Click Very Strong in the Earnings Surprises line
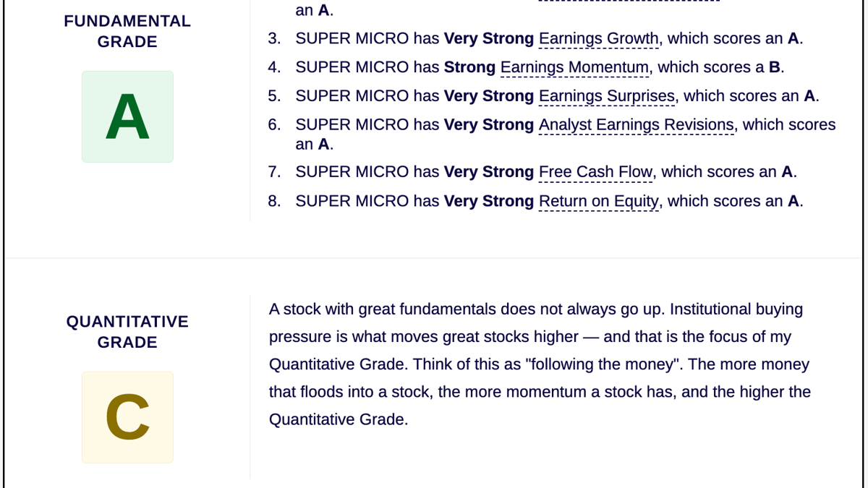The image size is (868, 488). pyautogui.click(x=489, y=95)
